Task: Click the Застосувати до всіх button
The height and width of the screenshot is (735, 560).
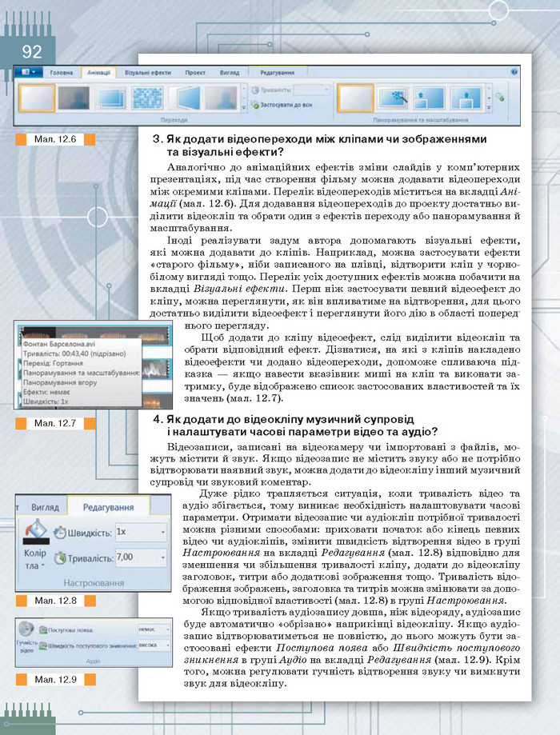Action: coord(283,105)
